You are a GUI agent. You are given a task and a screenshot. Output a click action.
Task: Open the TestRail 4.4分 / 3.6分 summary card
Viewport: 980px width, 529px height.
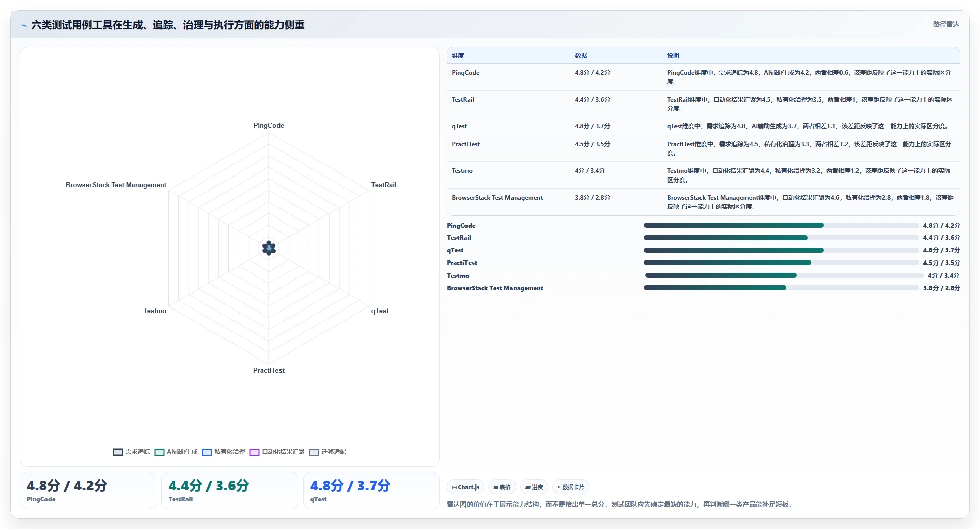229,491
